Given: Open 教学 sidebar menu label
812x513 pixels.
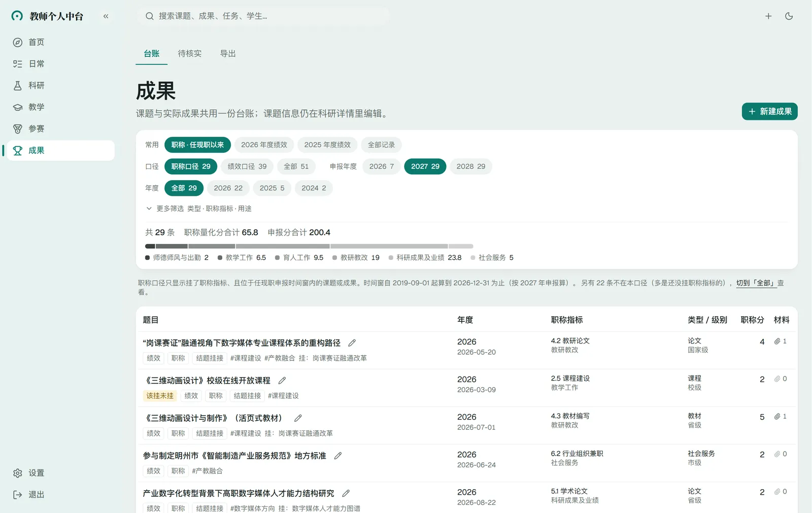Looking at the screenshot, I should pyautogui.click(x=37, y=107).
